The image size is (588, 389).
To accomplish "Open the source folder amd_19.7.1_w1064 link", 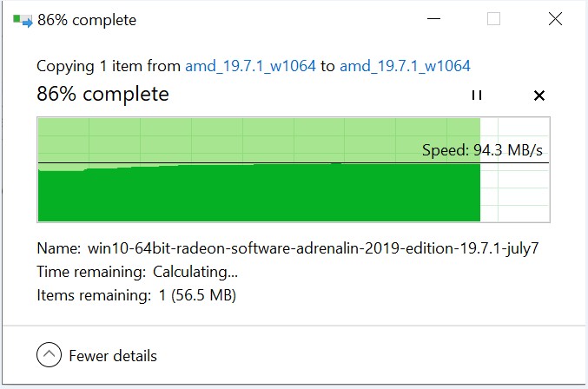I will pyautogui.click(x=250, y=66).
